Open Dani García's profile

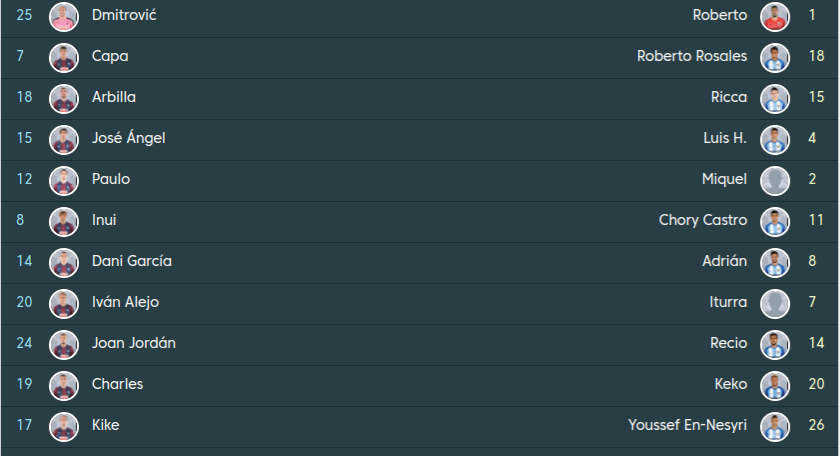point(131,262)
